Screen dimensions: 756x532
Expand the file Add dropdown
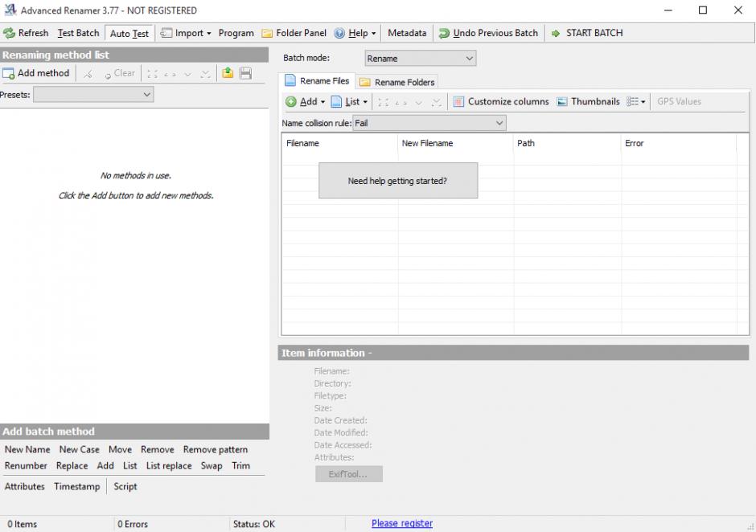(x=306, y=102)
